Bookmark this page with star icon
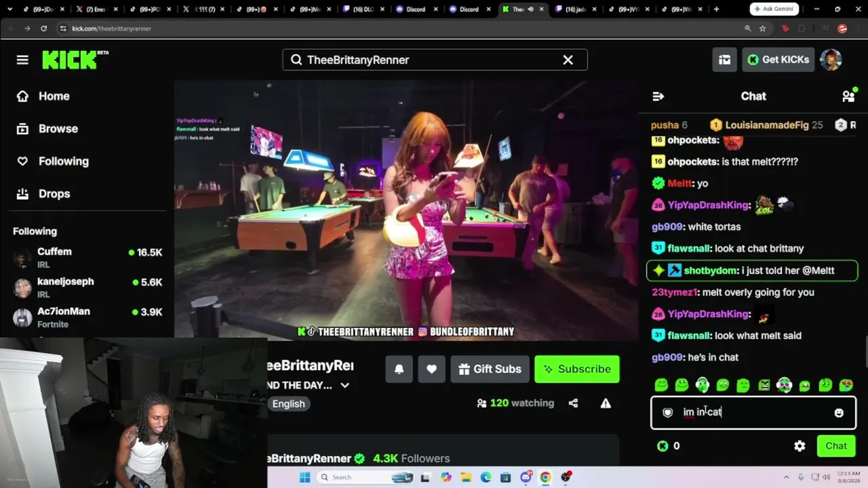 pyautogui.click(x=762, y=28)
